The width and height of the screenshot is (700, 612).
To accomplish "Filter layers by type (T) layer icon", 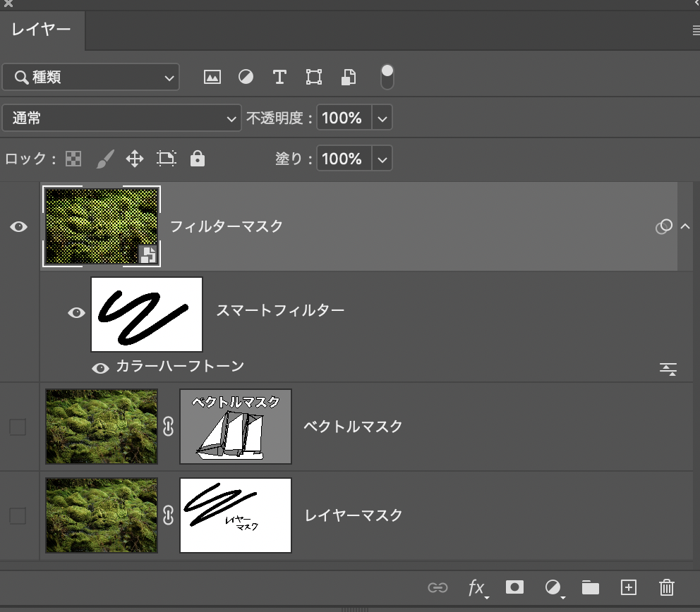I will tap(279, 77).
